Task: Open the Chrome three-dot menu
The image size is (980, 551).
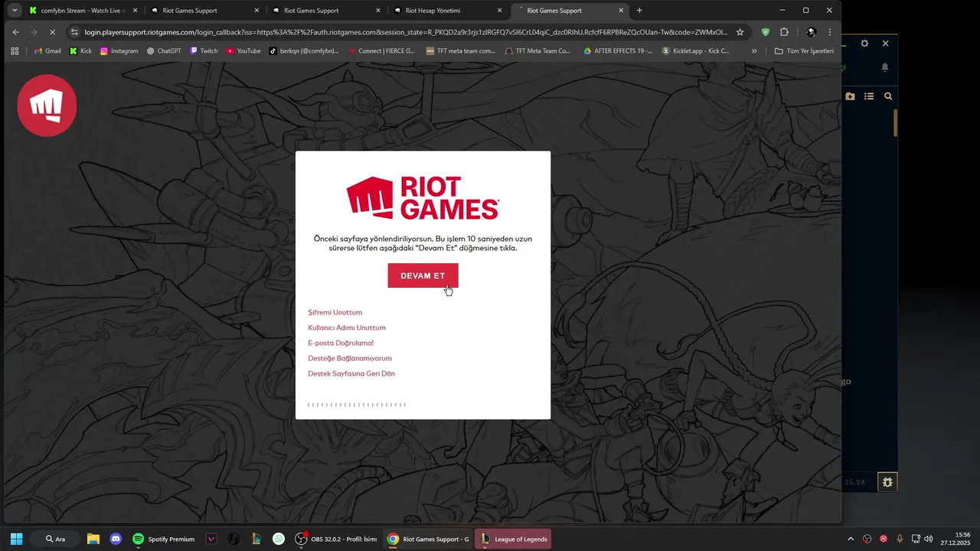Action: 830,32
